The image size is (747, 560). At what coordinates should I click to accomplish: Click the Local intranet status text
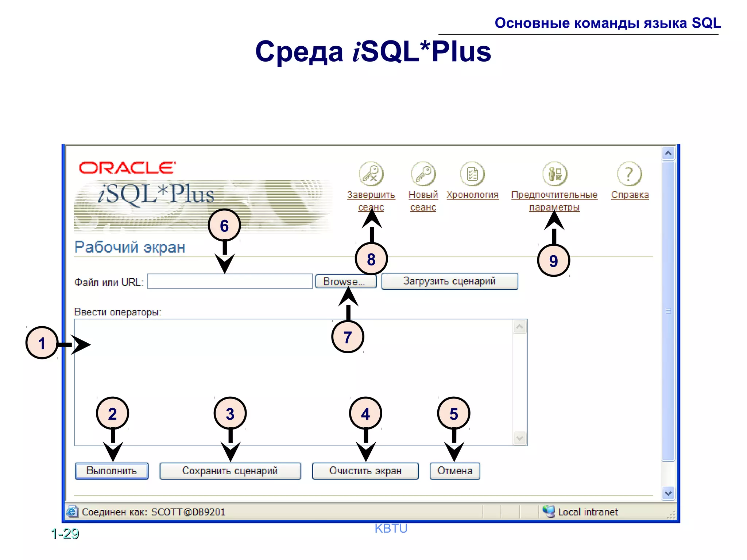(588, 512)
